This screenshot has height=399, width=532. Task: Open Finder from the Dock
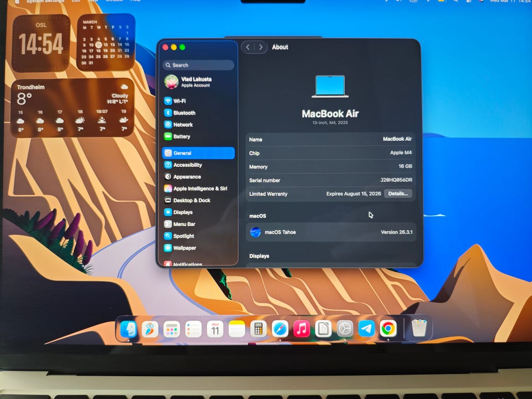click(x=129, y=329)
